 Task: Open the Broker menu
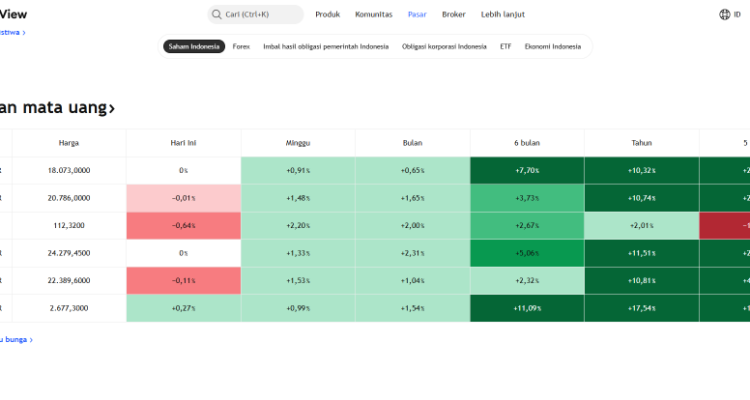point(453,14)
